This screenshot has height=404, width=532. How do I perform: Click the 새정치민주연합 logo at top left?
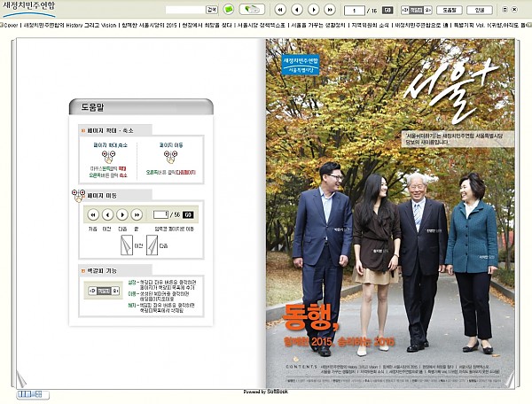[x=28, y=9]
